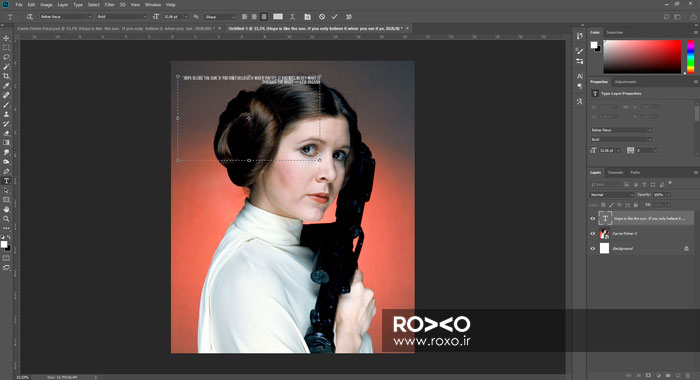The width and height of the screenshot is (700, 380).
Task: Select the Path Selection tool
Action: click(x=6, y=190)
